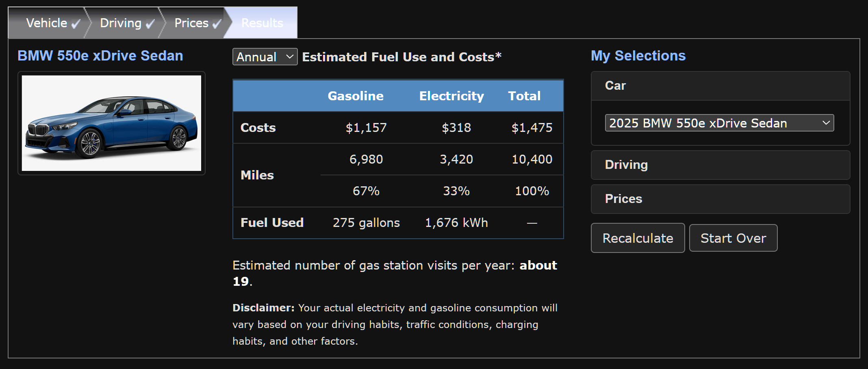The width and height of the screenshot is (868, 369).
Task: Click the $318 electricity cost value
Action: (456, 128)
